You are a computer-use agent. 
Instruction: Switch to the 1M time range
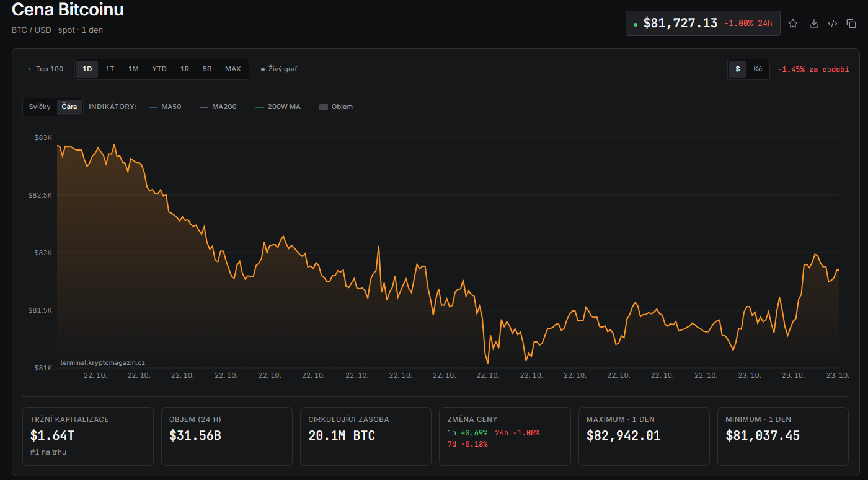133,69
